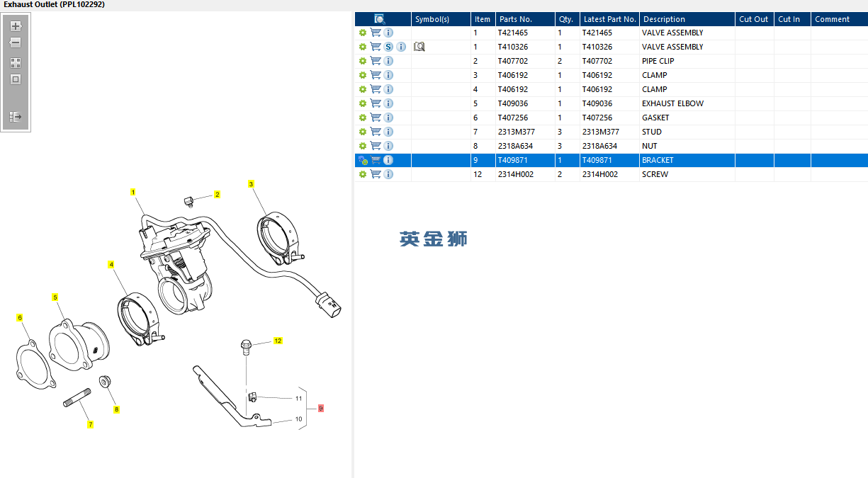
Task: Select callout 8 for the nut
Action: coord(117,409)
